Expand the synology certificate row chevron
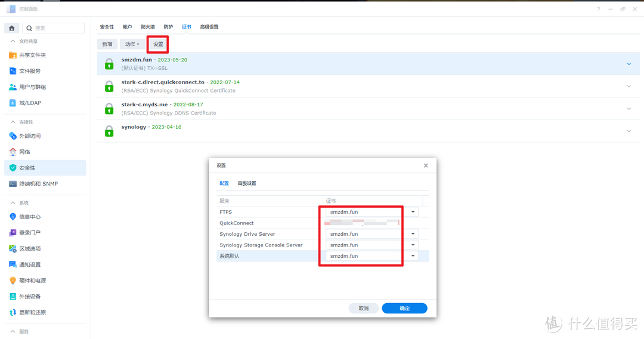 [x=629, y=131]
